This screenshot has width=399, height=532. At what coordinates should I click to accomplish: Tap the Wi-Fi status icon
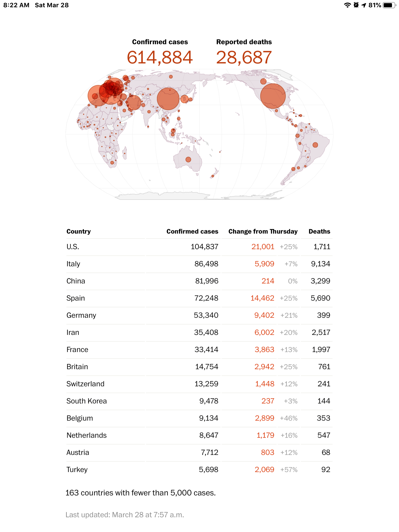point(347,5)
